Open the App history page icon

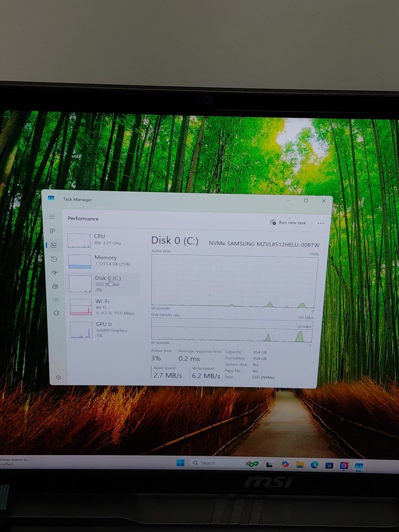point(54,259)
